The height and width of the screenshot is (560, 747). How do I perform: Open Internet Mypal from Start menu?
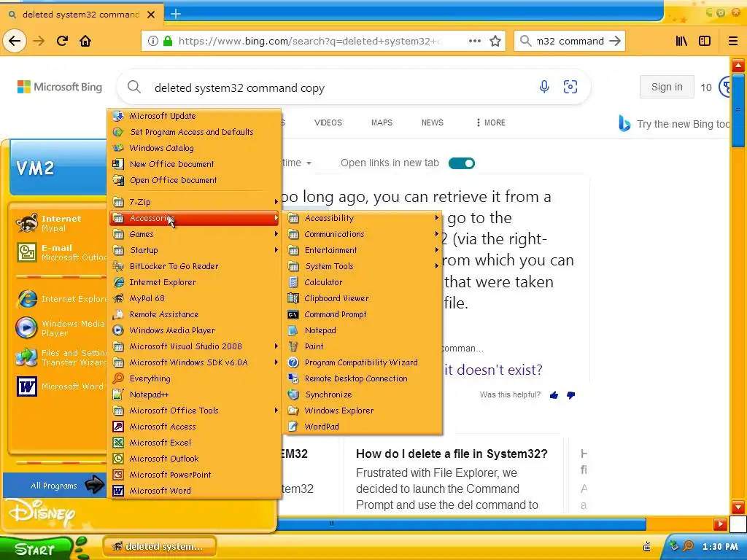click(60, 223)
